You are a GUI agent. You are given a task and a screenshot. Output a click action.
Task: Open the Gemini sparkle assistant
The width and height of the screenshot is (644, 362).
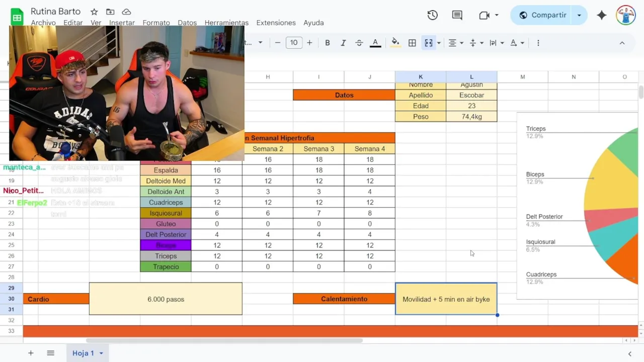pyautogui.click(x=601, y=15)
